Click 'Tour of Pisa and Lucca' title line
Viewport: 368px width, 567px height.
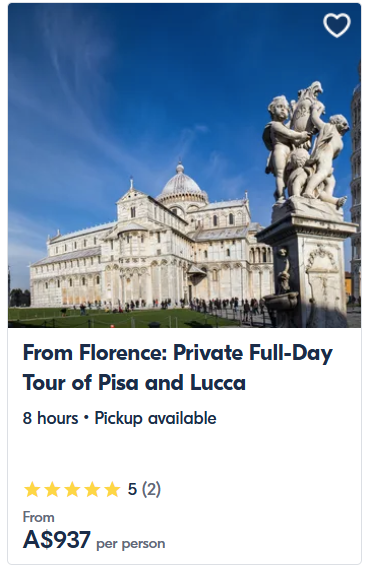click(134, 383)
